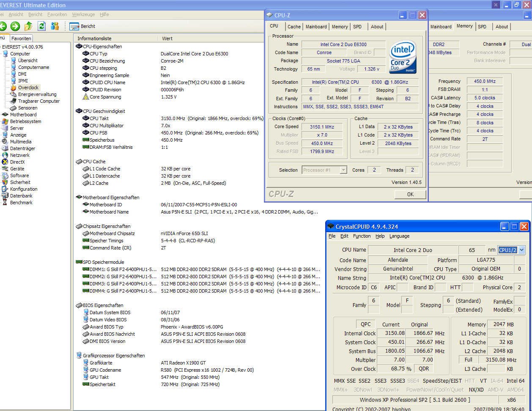
Task: Open the File menu in CrystalCPUID
Action: (x=332, y=236)
